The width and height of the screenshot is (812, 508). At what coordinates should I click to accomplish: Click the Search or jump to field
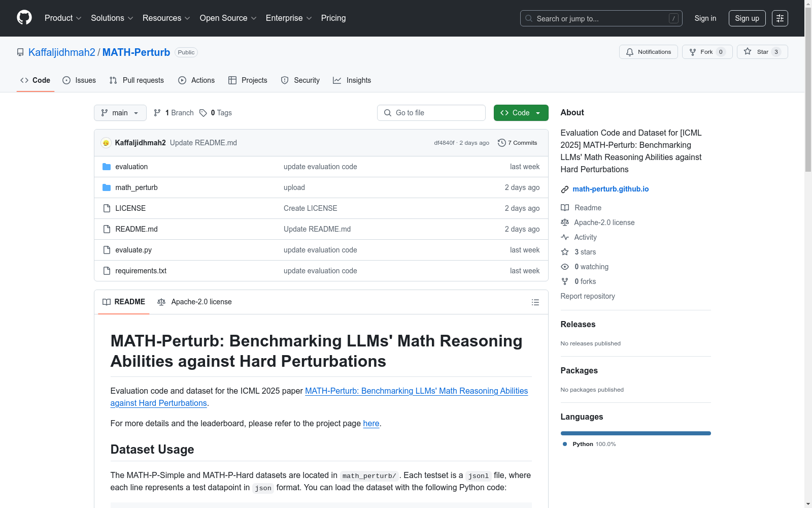[x=601, y=18]
